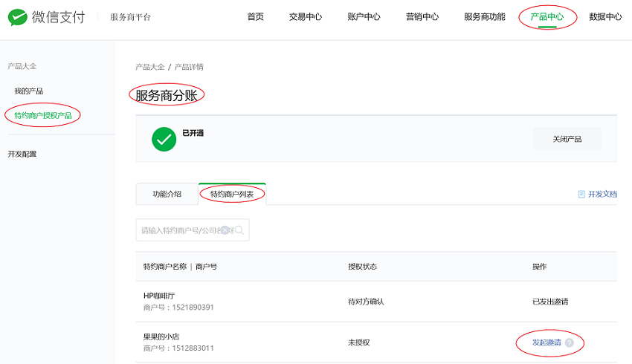Select 特约商户授权产品 in the sidebar

43,116
